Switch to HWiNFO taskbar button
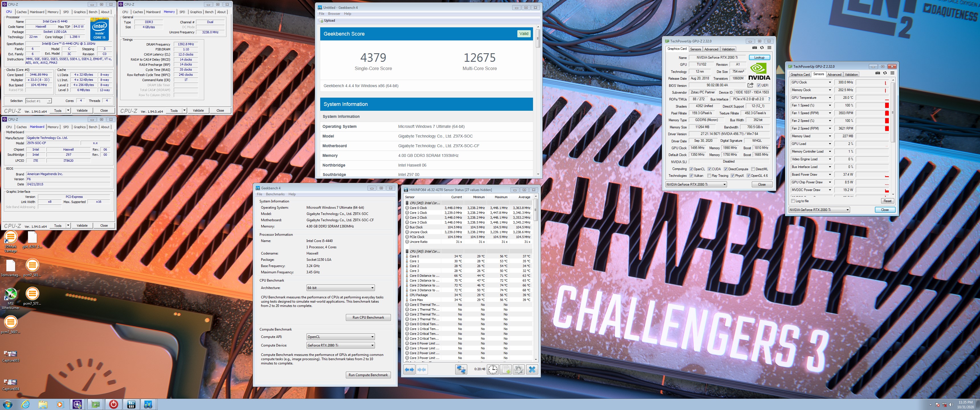The width and height of the screenshot is (980, 410). coord(131,404)
